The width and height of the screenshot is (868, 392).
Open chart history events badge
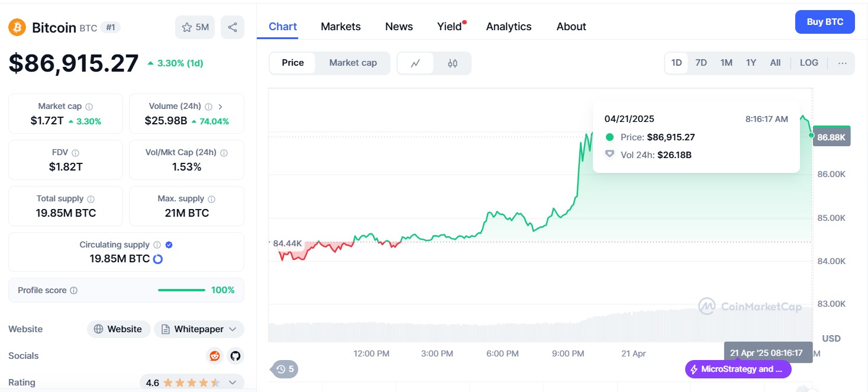click(x=285, y=369)
